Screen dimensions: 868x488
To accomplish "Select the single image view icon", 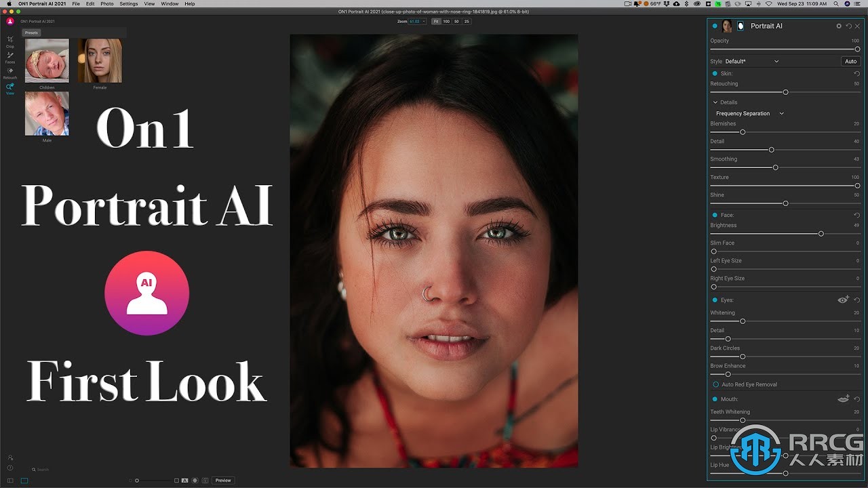I will (x=24, y=481).
